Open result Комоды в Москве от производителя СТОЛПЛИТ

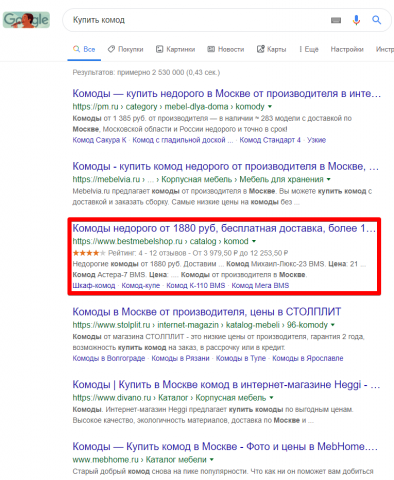(207, 312)
